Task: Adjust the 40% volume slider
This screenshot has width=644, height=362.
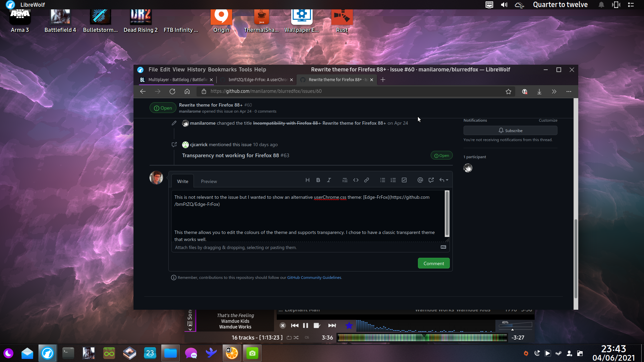Action: coord(515,325)
